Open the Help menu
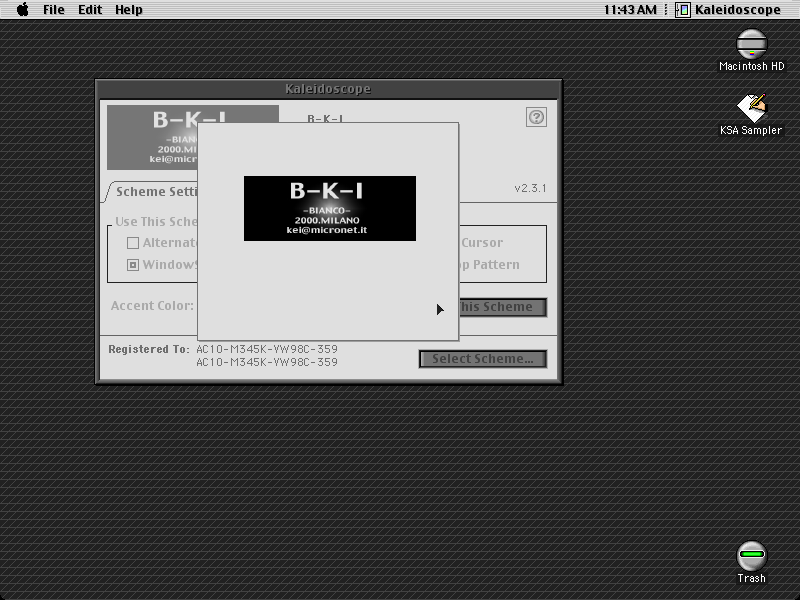 pos(129,10)
